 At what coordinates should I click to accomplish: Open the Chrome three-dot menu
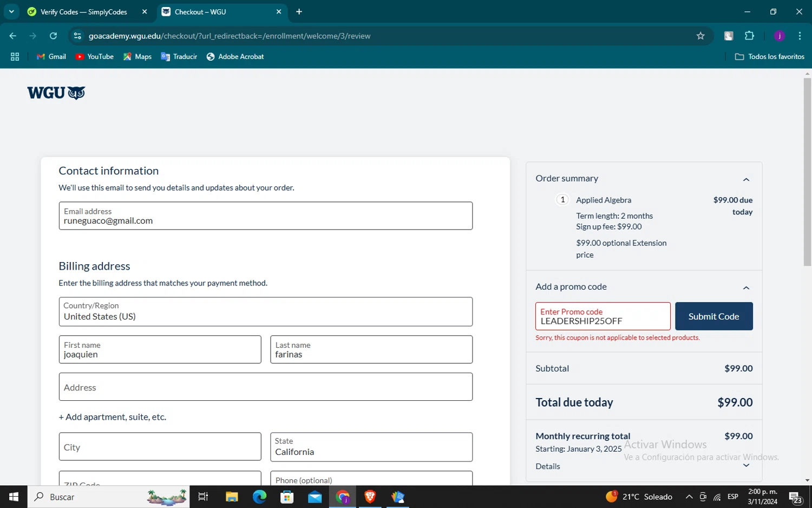(800, 36)
